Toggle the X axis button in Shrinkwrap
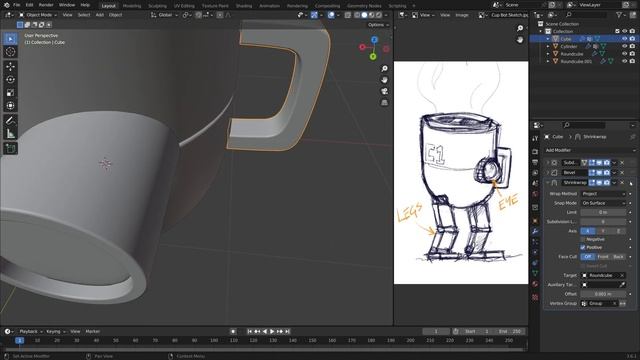This screenshot has width=640, height=360. coord(588,231)
